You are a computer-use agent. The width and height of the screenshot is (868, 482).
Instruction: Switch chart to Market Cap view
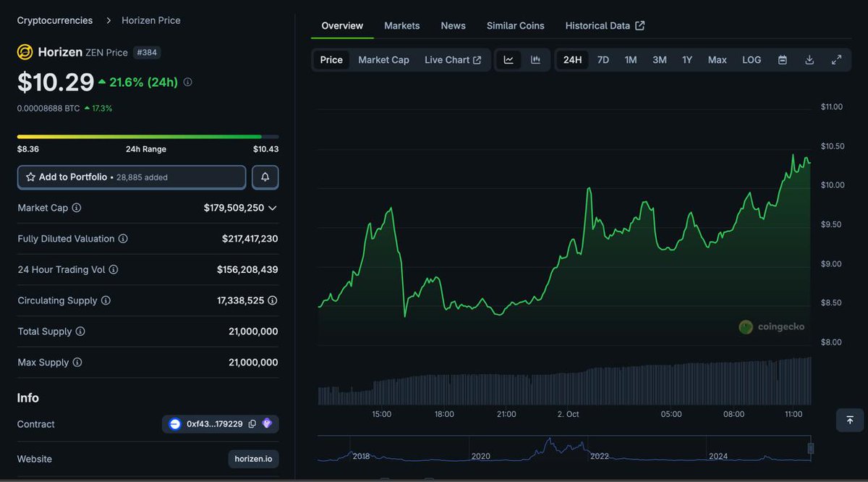click(383, 60)
